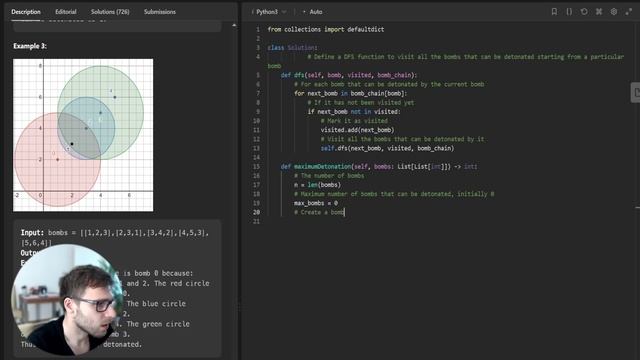Click '# If it has not been visited yet' comment
The image size is (640, 360).
[361, 102]
